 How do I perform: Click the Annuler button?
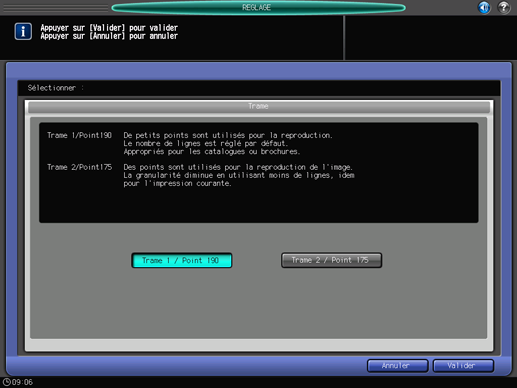tap(397, 366)
